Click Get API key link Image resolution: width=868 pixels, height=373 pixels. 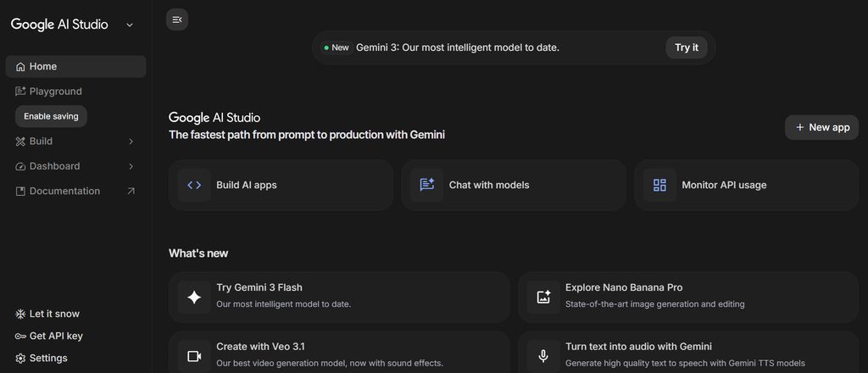tap(75, 336)
